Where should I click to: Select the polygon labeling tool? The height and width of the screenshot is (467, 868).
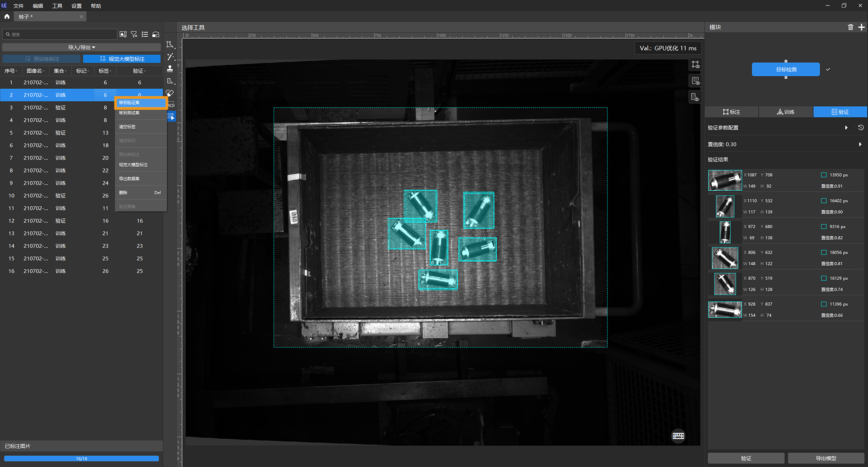[170, 44]
